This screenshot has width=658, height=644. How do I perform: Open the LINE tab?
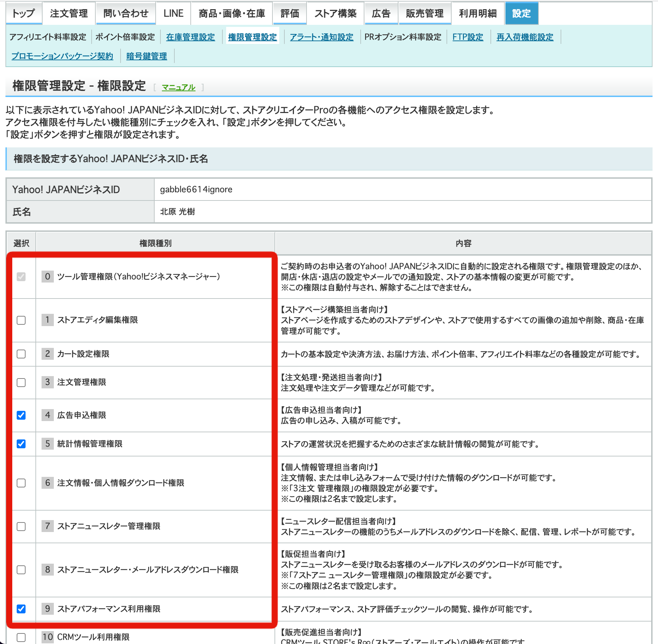[x=173, y=13]
